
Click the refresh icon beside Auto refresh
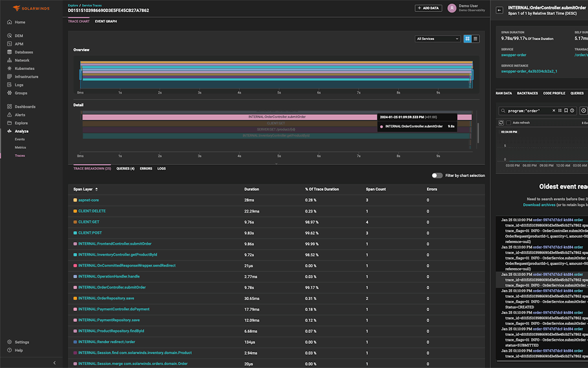[x=501, y=122]
